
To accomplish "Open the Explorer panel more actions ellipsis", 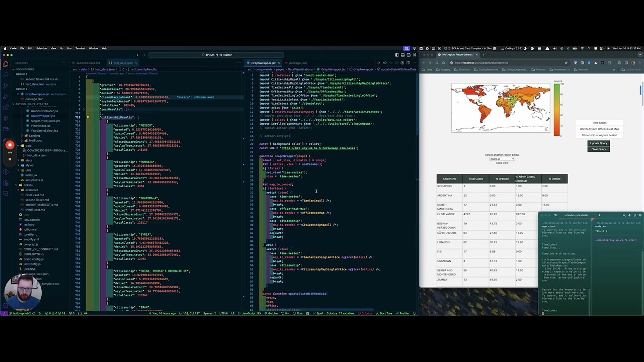I will (x=64, y=63).
